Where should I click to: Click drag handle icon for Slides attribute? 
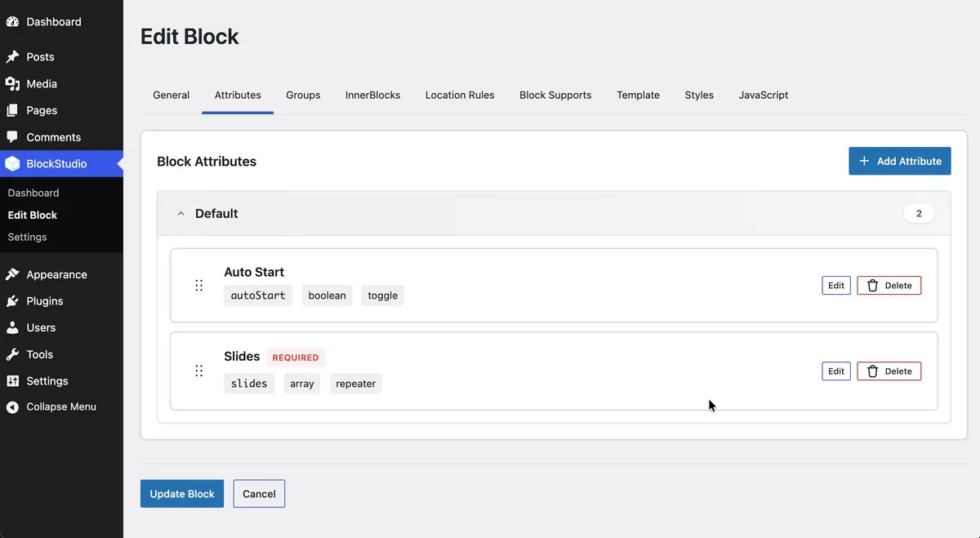[x=198, y=371]
